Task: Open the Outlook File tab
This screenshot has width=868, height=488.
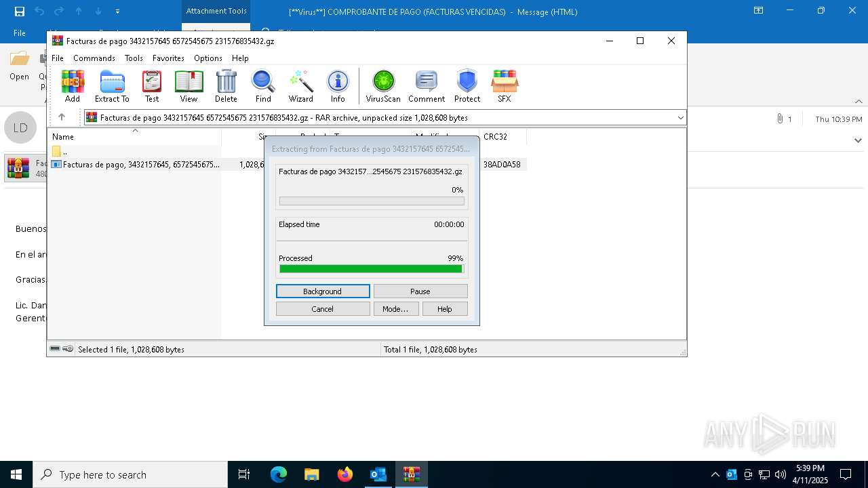Action: click(20, 33)
